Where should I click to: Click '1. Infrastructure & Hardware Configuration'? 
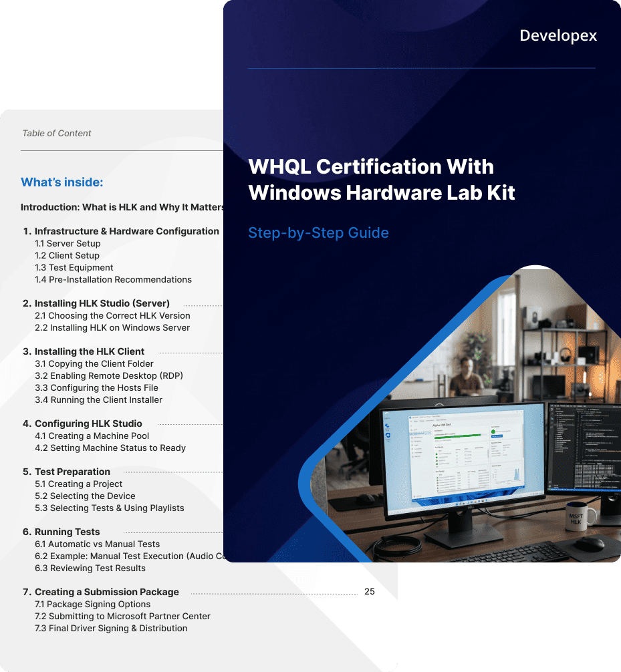tap(121, 231)
